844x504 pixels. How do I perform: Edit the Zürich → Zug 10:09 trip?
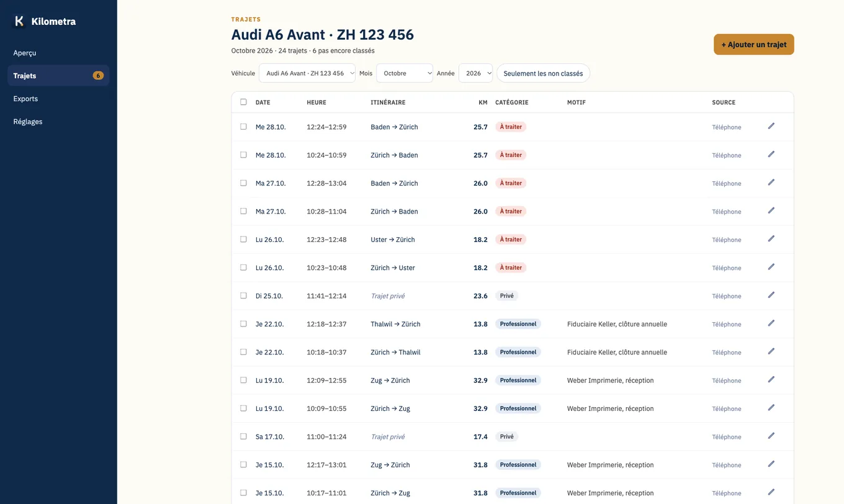(771, 408)
